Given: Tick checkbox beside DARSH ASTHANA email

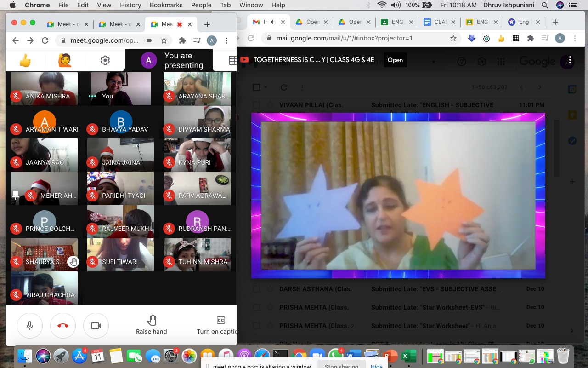Looking at the screenshot, I should click(256, 289).
